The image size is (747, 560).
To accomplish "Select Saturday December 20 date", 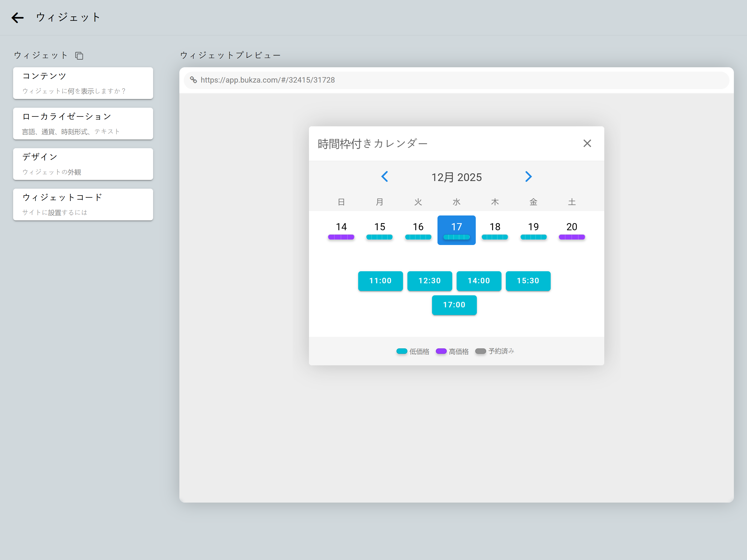I will (571, 230).
